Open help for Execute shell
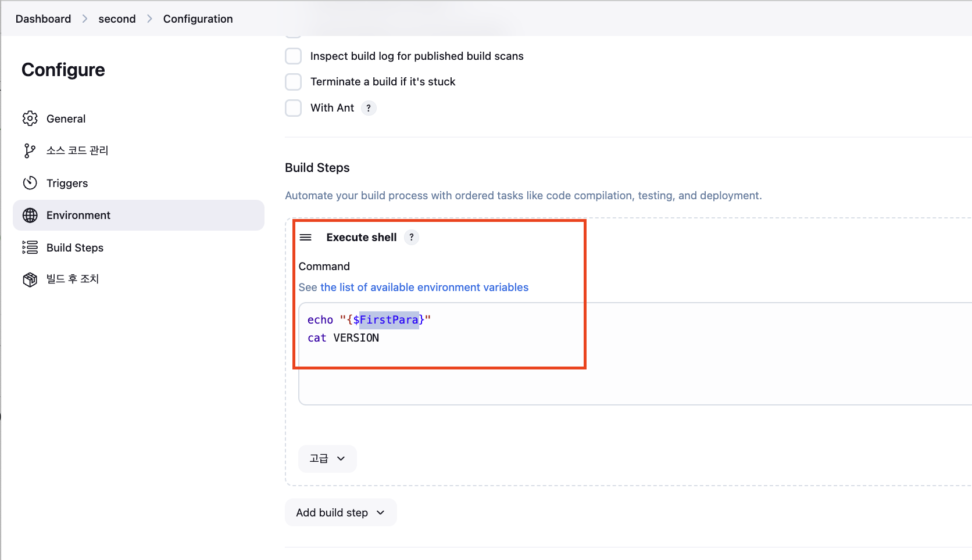This screenshot has height=560, width=972. click(x=412, y=238)
